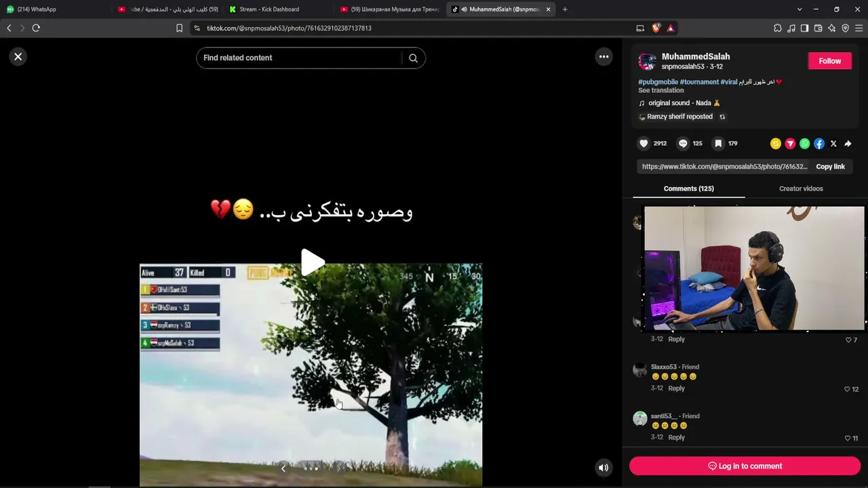Share the post to X
This screenshot has height=488, width=868.
tap(833, 144)
